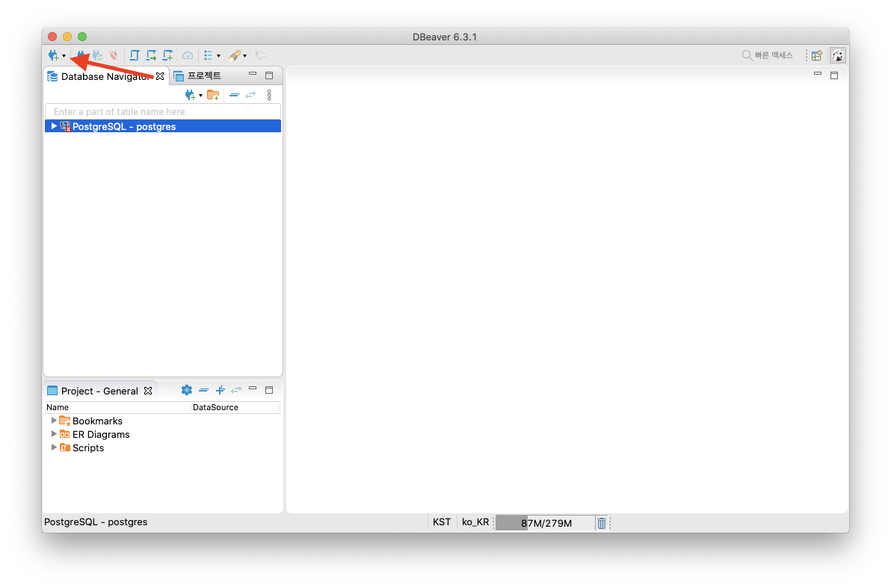Maximize the editor area
Screen dimensions: 891x588
(x=834, y=75)
